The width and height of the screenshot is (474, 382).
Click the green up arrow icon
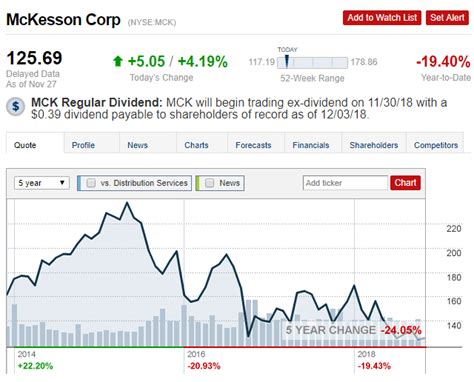point(118,61)
